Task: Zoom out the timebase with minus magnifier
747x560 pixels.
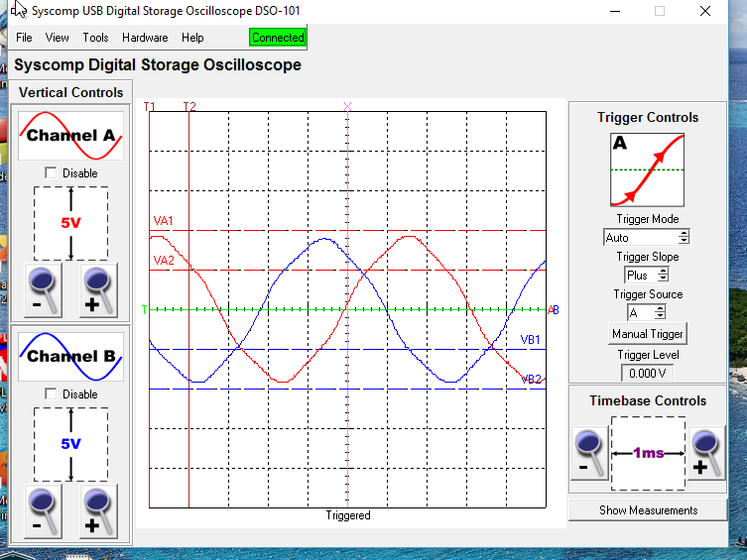Action: click(589, 453)
